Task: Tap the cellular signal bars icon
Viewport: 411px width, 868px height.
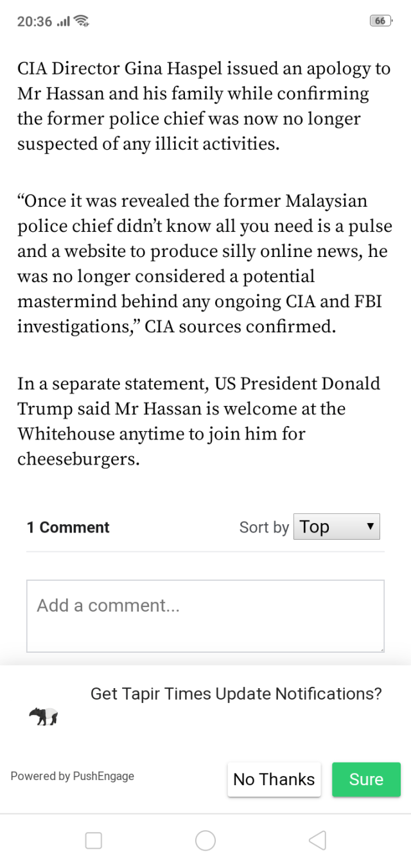Action: 63,22
